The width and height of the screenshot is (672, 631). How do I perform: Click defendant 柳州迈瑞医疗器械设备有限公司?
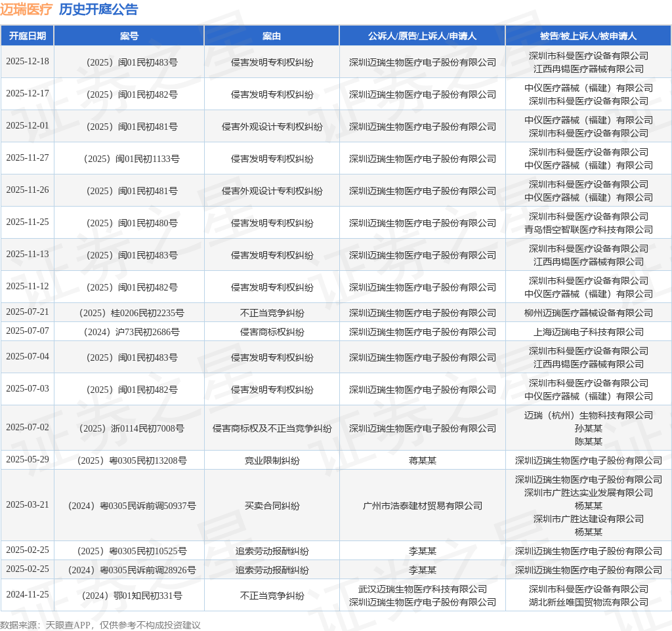(588, 313)
